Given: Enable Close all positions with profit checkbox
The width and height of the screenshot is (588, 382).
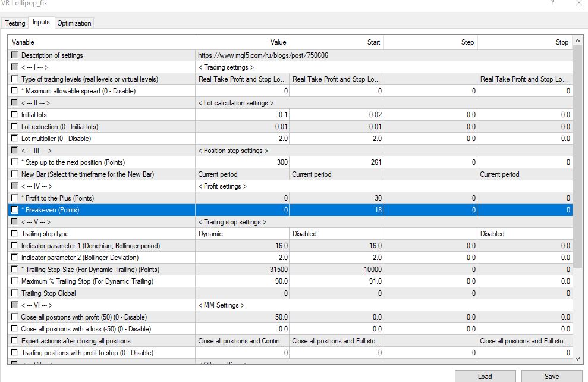Looking at the screenshot, I should tap(14, 317).
